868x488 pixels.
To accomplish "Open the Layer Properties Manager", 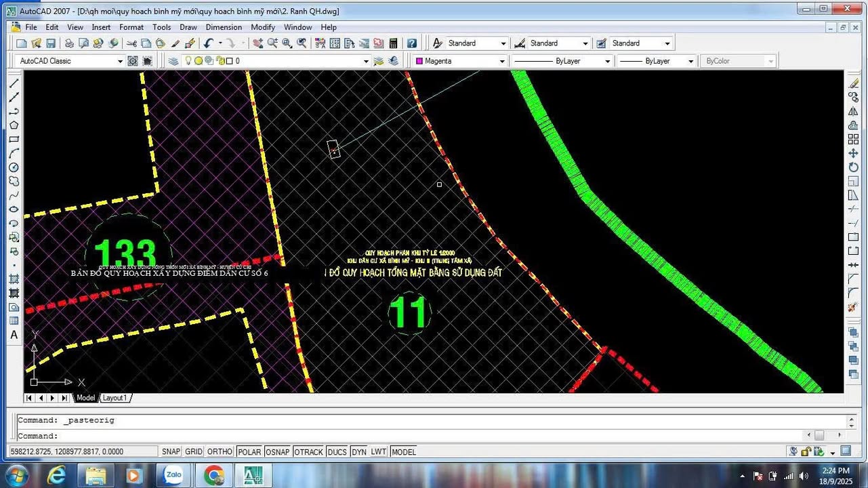I will coord(173,61).
